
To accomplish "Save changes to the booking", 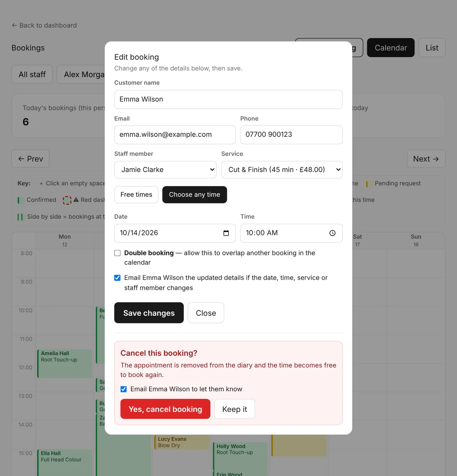I will [x=149, y=313].
